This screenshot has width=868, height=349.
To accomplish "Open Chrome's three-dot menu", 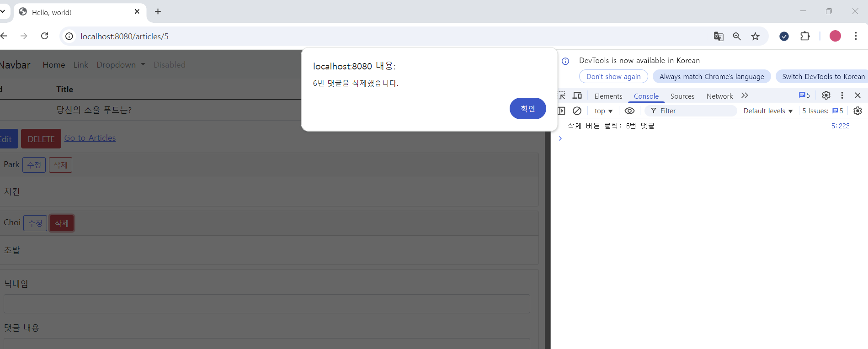I will [x=856, y=36].
